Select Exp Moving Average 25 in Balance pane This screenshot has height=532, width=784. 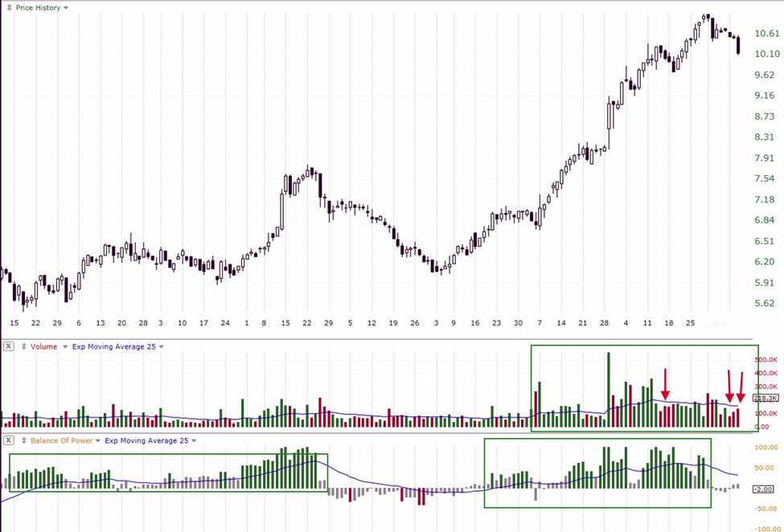coord(147,440)
